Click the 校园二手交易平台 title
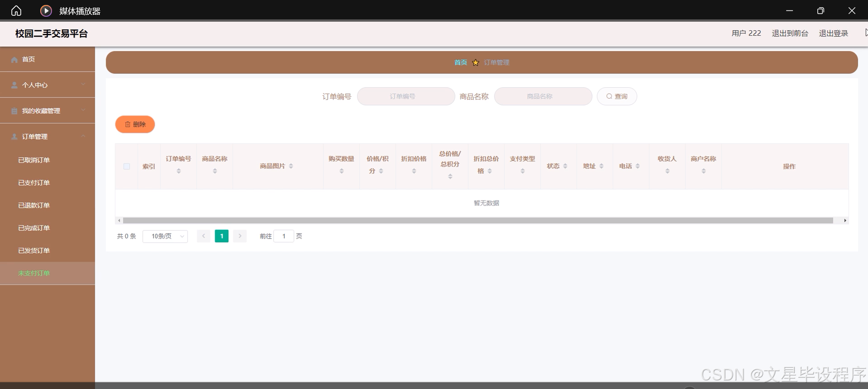This screenshot has height=389, width=868. [x=51, y=33]
